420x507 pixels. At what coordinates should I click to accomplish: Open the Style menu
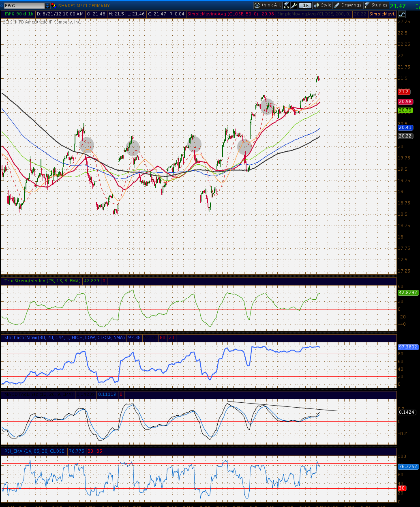323,5
